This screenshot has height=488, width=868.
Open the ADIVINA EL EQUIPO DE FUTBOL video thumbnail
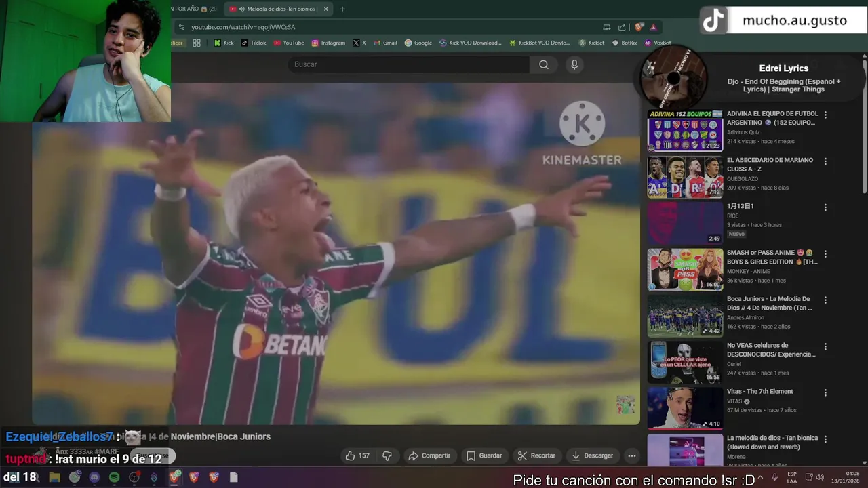[685, 131]
